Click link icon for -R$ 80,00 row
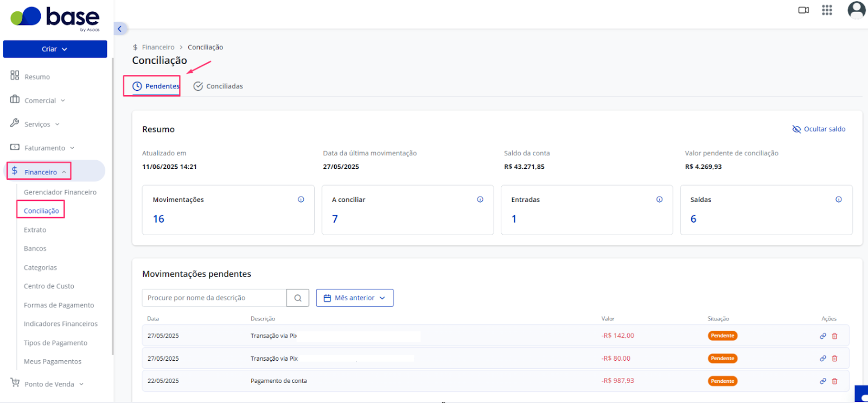The image size is (868, 403). 823,358
